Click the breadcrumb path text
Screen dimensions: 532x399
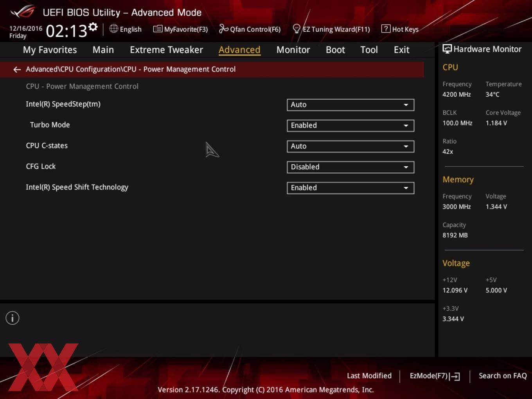click(131, 69)
